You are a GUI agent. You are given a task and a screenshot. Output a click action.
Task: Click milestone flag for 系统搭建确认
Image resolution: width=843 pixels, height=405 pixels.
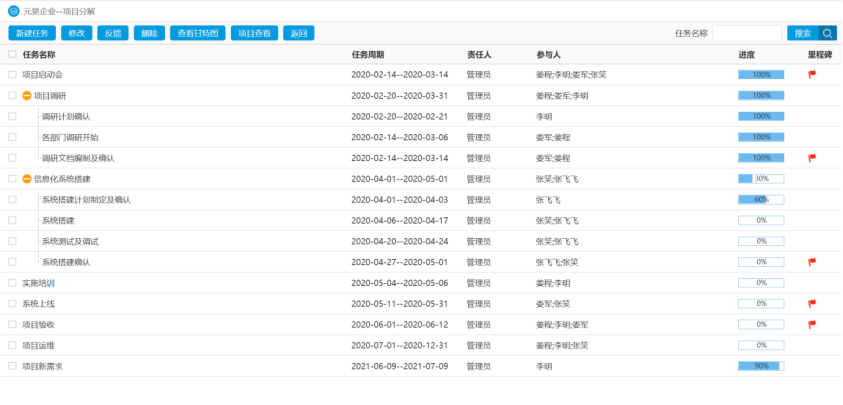[x=812, y=262]
